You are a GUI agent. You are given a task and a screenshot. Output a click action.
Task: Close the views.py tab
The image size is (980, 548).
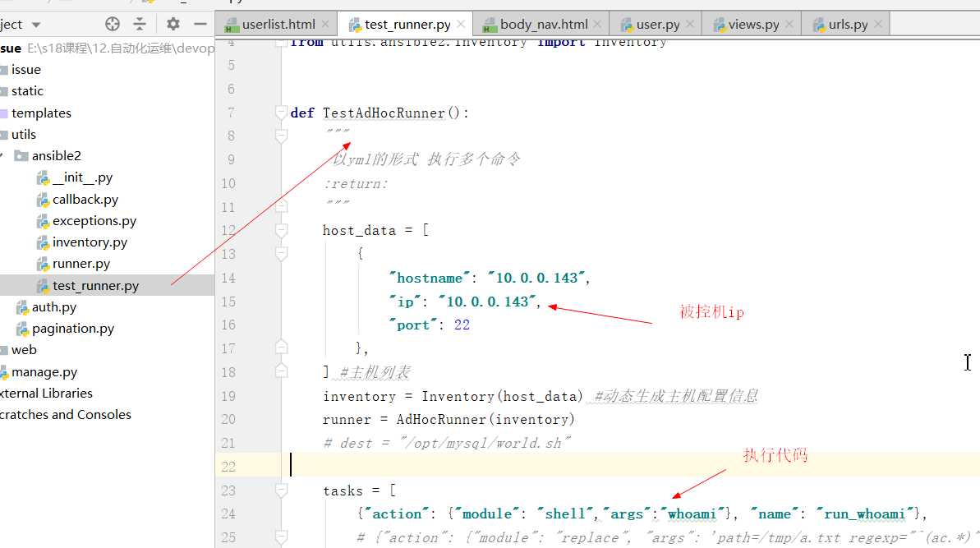pos(789,24)
